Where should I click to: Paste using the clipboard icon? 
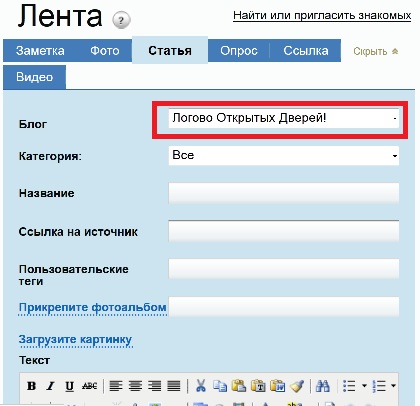(239, 386)
